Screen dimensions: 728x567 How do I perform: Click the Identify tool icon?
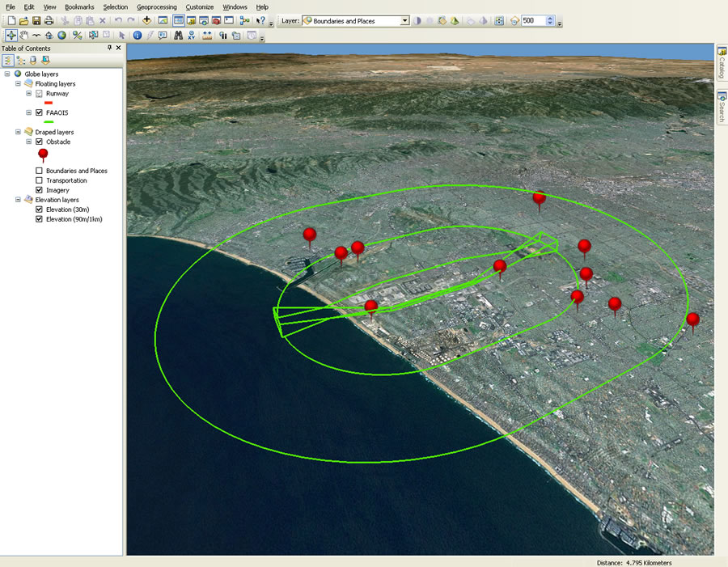click(137, 35)
